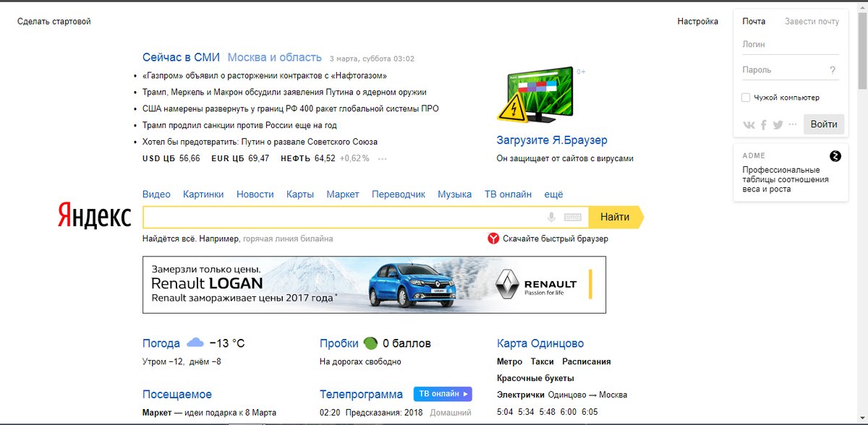Click the 'Красочные букеты' link
Screen dimensions: 868x425
click(535, 378)
